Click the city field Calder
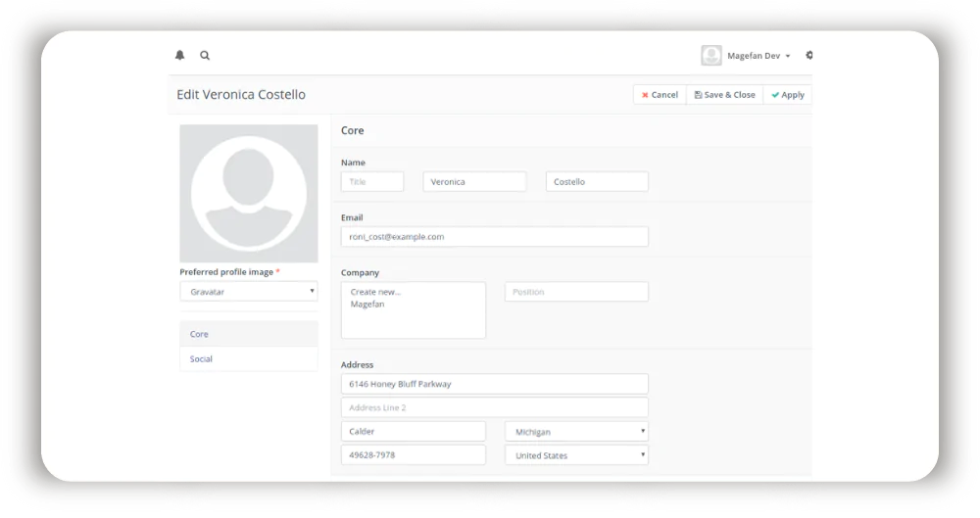This screenshot has height=518, width=980. [414, 431]
